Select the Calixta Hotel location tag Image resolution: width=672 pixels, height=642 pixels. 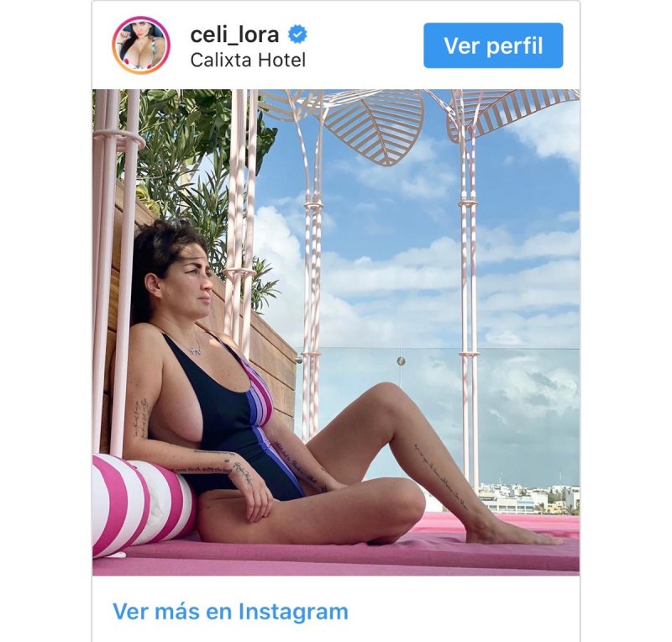point(248,61)
